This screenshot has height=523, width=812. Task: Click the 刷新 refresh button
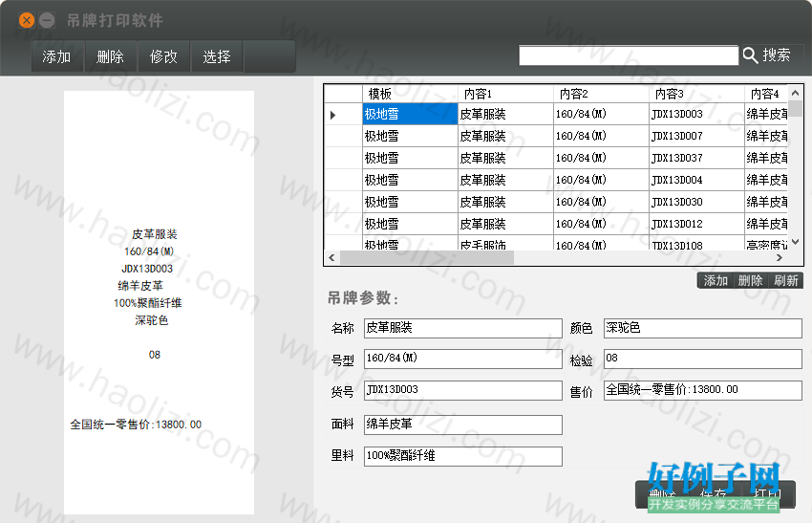point(785,280)
